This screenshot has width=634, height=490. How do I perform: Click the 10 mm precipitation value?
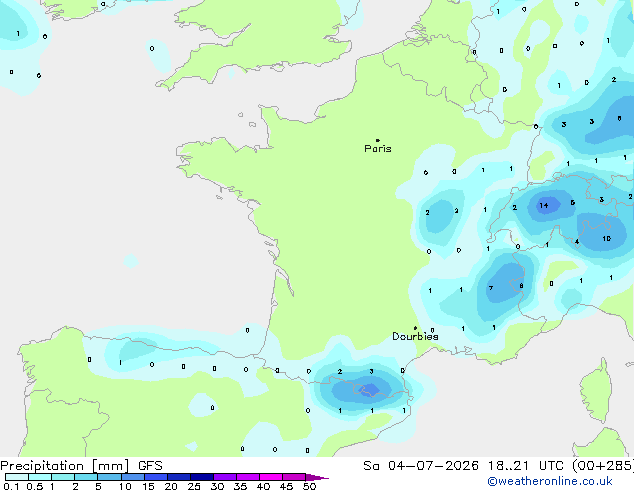(607, 239)
